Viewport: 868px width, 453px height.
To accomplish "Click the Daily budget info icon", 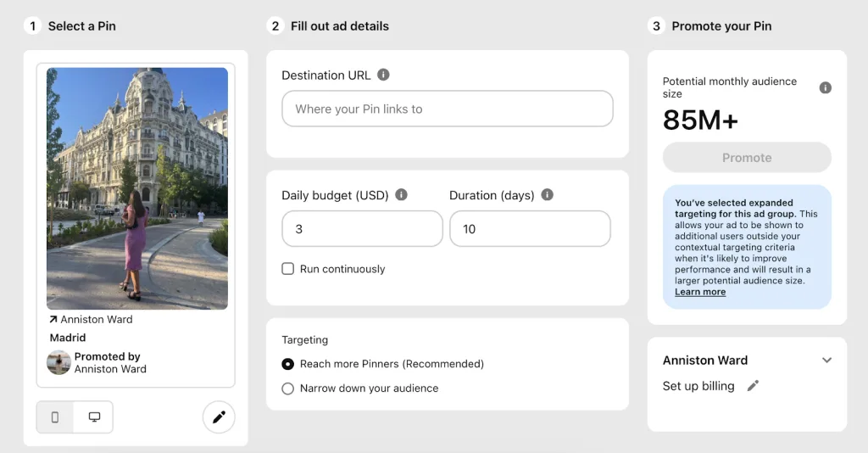I will click(401, 195).
